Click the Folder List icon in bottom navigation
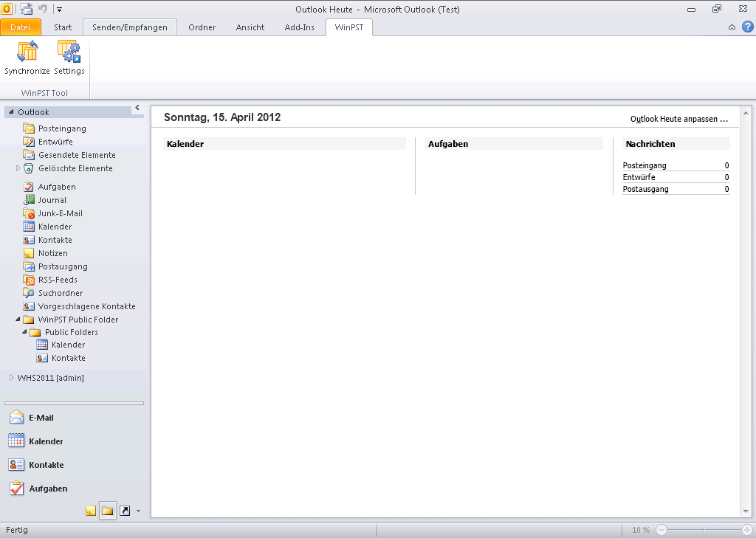Image resolution: width=756 pixels, height=538 pixels. pyautogui.click(x=108, y=511)
